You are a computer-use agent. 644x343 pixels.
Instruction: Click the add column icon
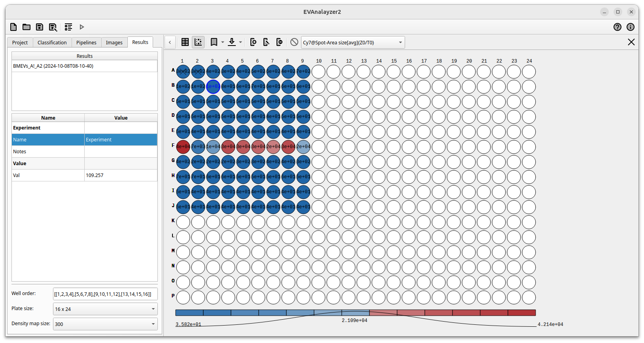pos(253,42)
